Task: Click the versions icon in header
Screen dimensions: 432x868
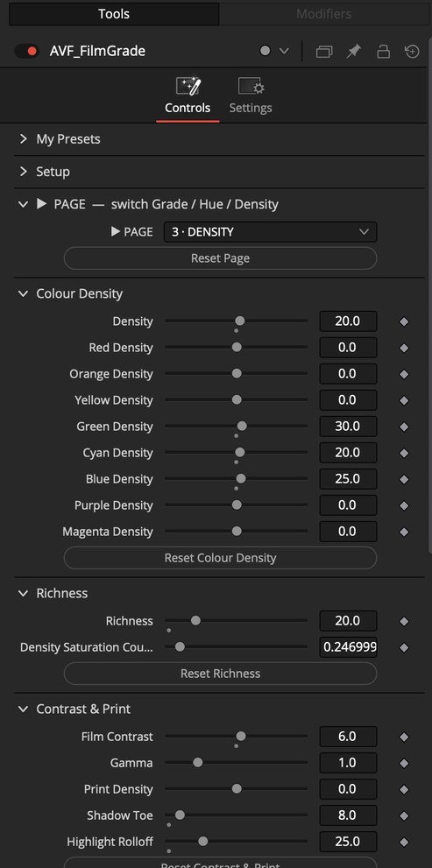Action: click(x=324, y=52)
